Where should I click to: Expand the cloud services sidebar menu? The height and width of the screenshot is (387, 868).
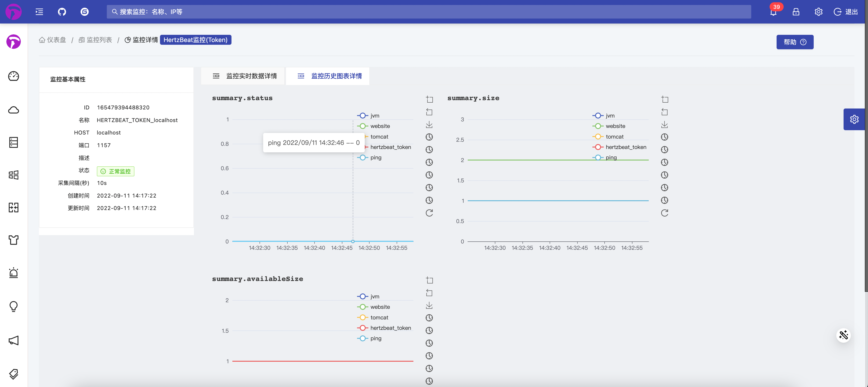(14, 110)
